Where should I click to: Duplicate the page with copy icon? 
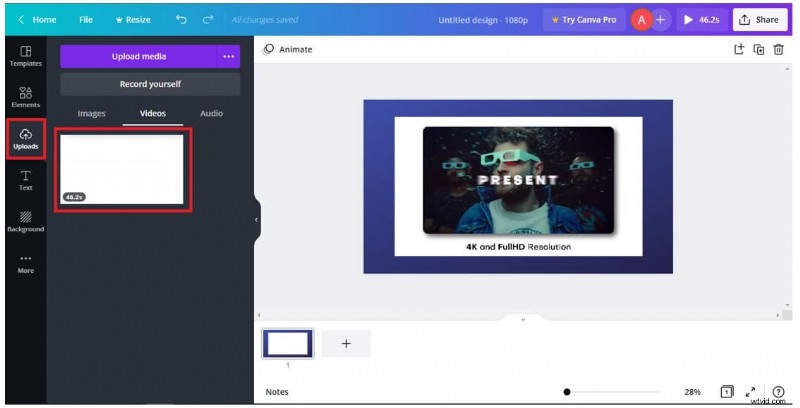click(x=759, y=49)
